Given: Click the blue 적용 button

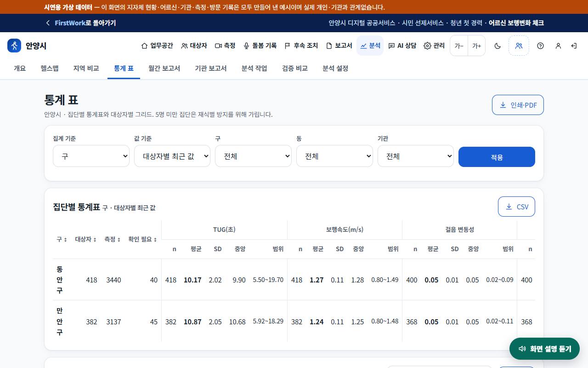Looking at the screenshot, I should pyautogui.click(x=497, y=157).
